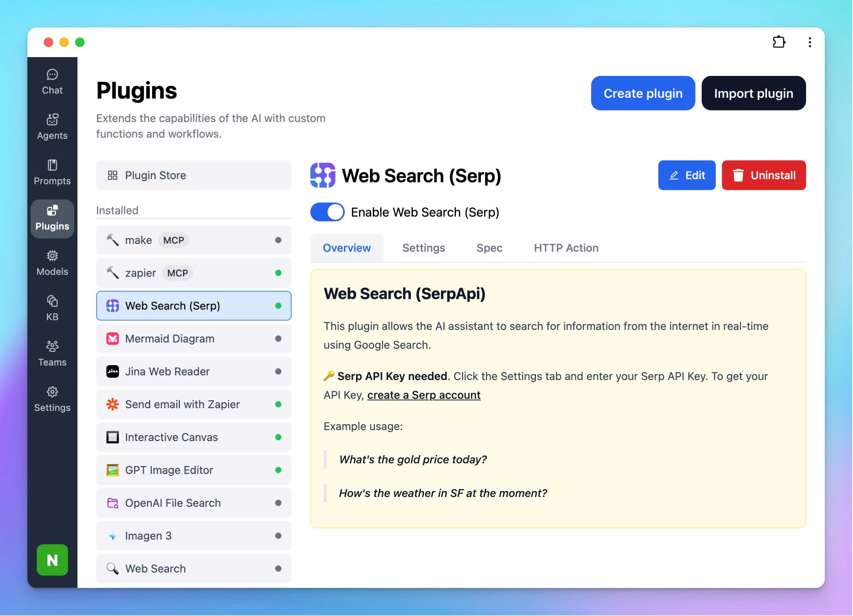Screen dimensions: 853x616
Task: Click the green dot on Interactive Canvas
Action: [x=278, y=437]
